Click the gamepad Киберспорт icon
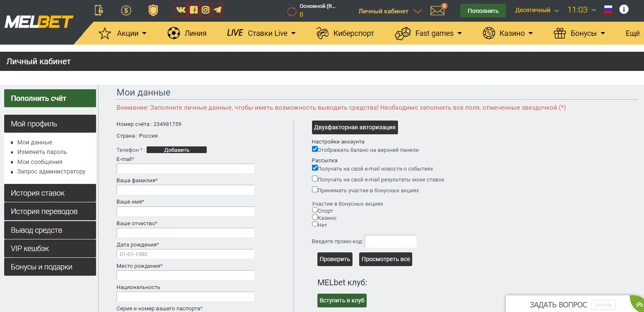Image resolution: width=644 pixels, height=312 pixels. [x=322, y=33]
